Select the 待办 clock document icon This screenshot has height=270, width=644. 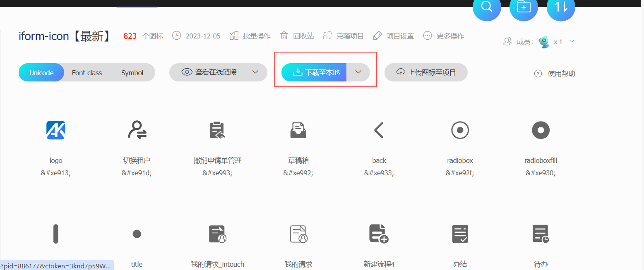pos(541,234)
